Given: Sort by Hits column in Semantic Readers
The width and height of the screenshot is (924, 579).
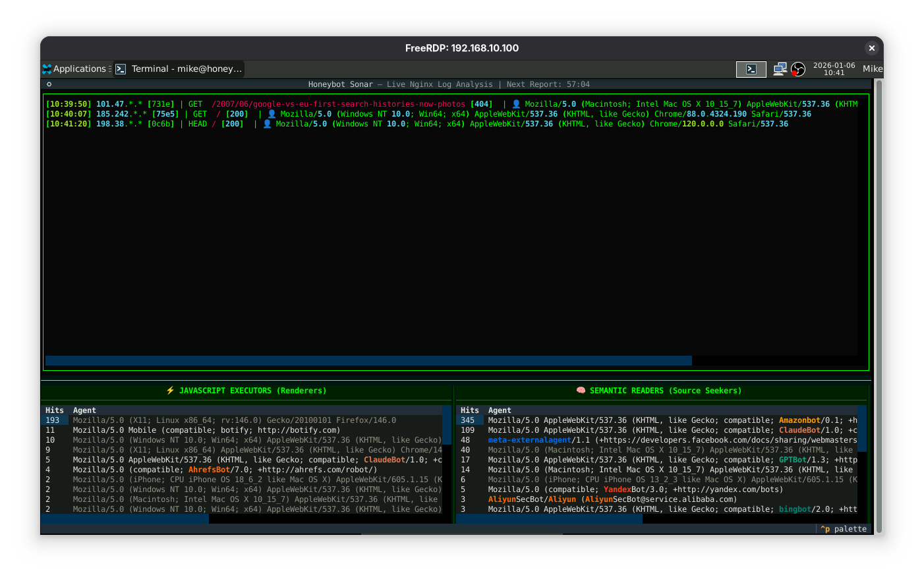Looking at the screenshot, I should [470, 410].
